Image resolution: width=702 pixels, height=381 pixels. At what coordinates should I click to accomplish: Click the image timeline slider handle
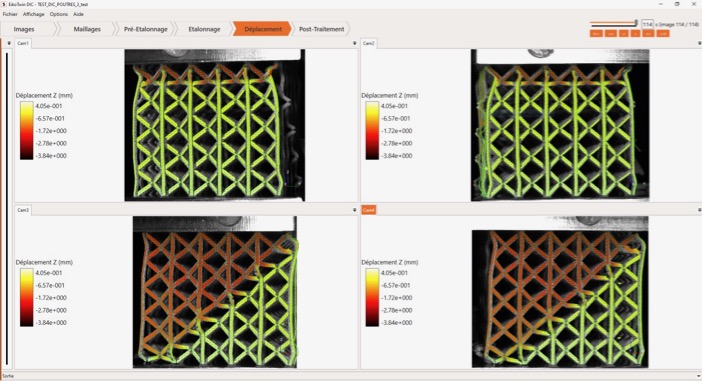coord(636,22)
